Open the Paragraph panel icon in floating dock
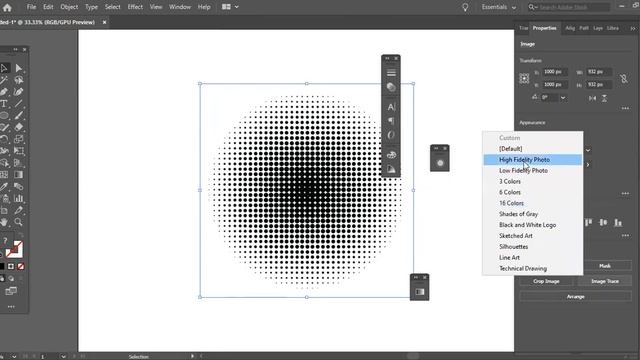The image size is (640, 360). click(x=391, y=121)
